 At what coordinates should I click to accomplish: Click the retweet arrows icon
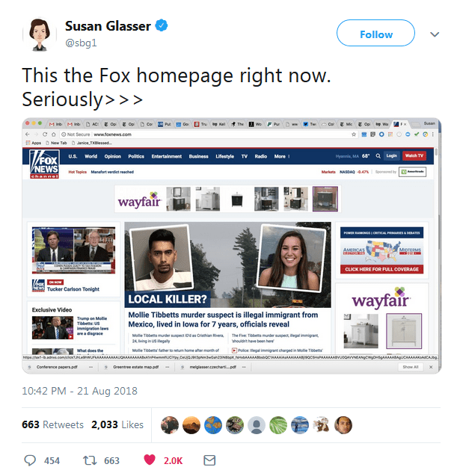coord(90,460)
